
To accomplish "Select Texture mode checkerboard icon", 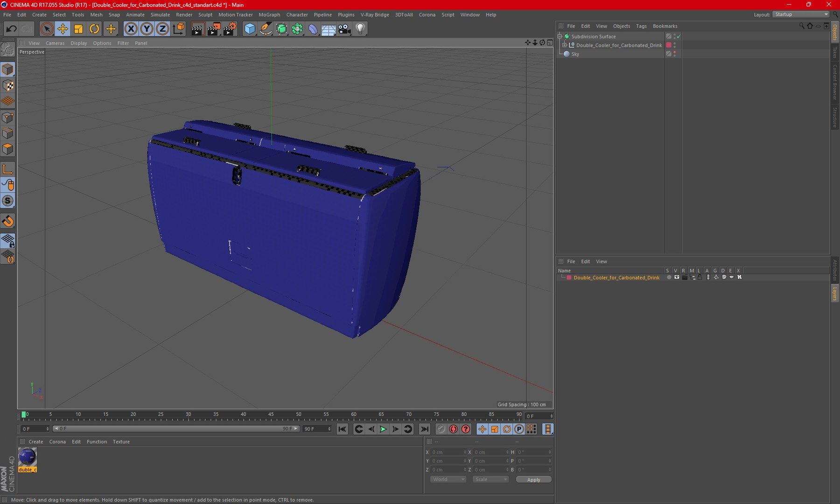I will click(8, 85).
